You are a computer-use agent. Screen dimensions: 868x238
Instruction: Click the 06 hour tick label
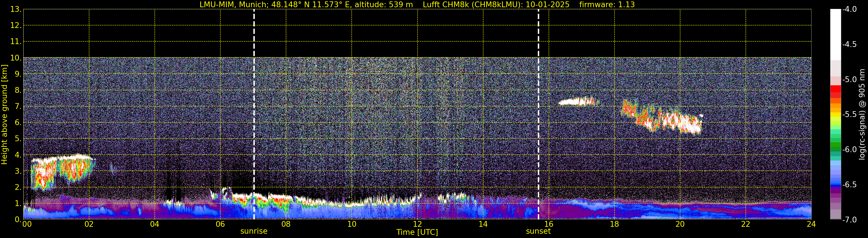(x=220, y=224)
